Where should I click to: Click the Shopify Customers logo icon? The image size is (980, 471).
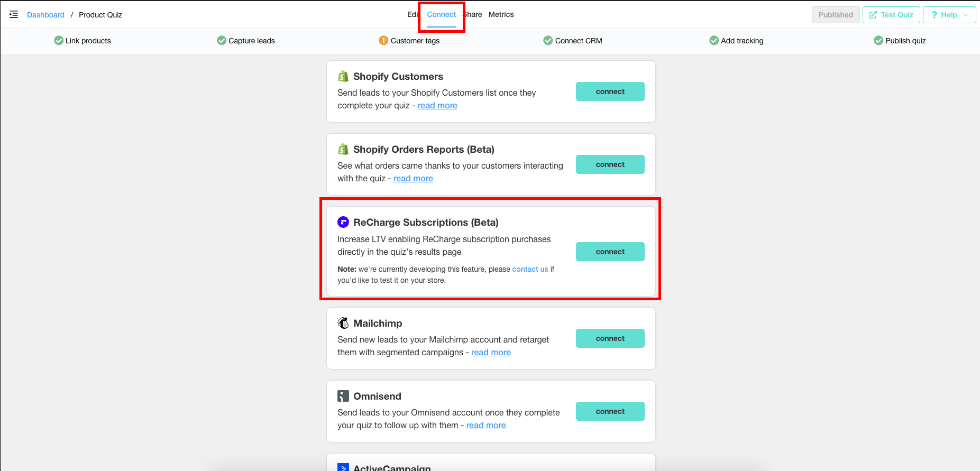click(343, 77)
